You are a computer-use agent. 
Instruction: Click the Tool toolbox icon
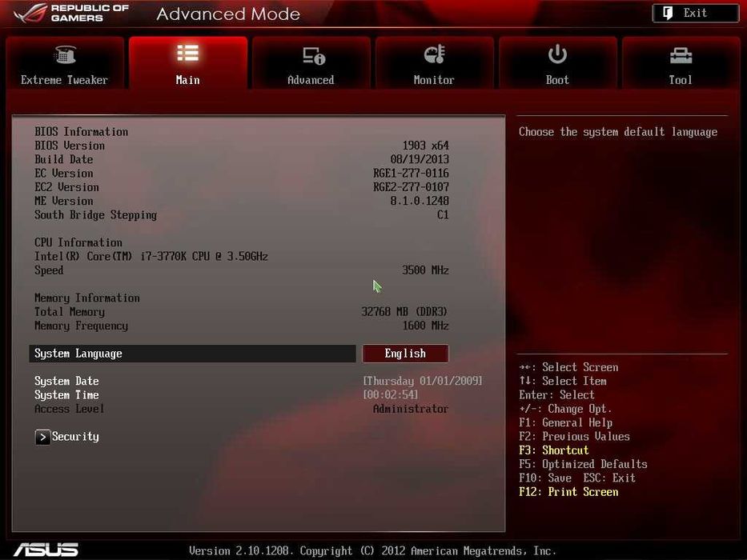(x=681, y=56)
